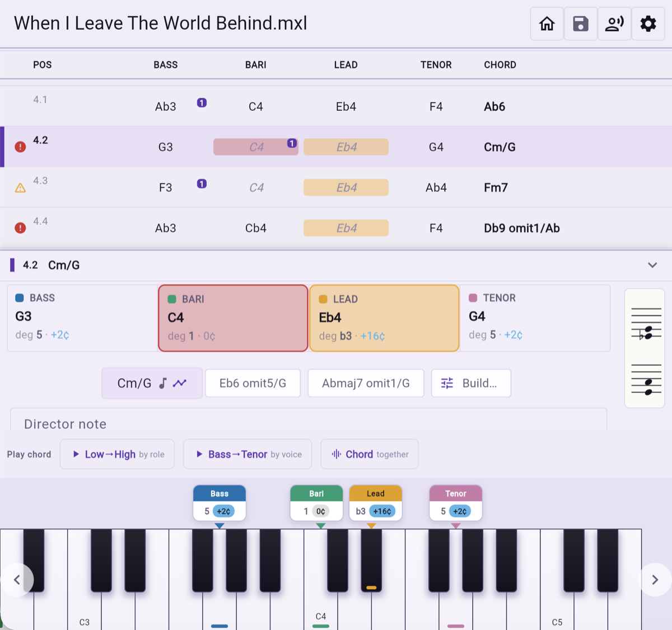Play chord Low to High by role
Screen dimensions: 672x630
pos(117,454)
